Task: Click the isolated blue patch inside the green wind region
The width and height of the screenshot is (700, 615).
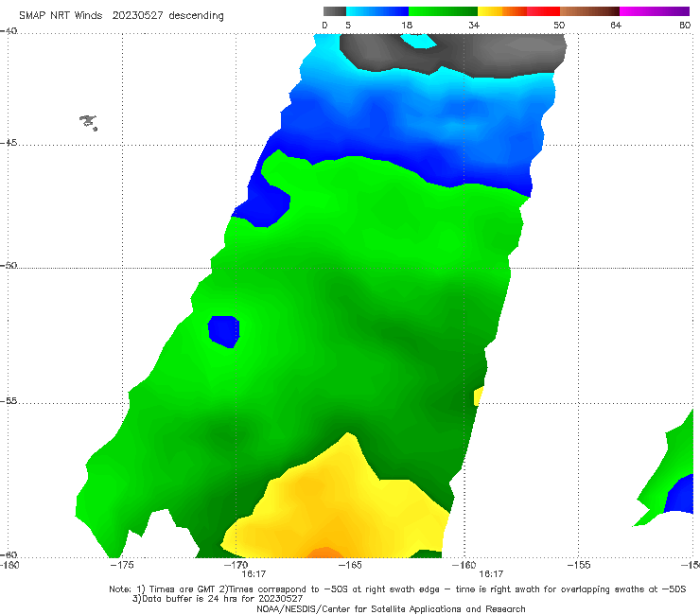Action: 223,331
